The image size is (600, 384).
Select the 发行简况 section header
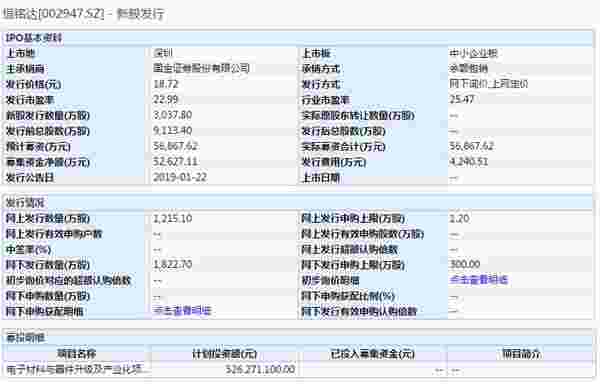pos(25,203)
